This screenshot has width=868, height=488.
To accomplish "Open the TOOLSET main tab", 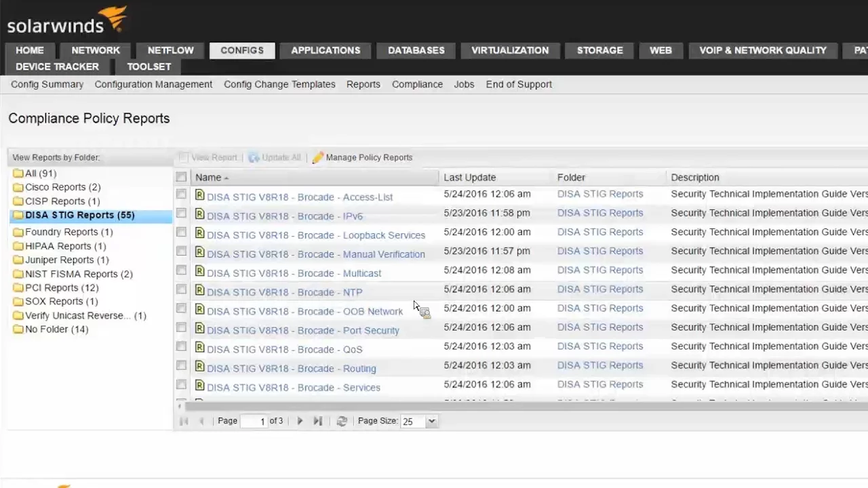I will pos(149,66).
